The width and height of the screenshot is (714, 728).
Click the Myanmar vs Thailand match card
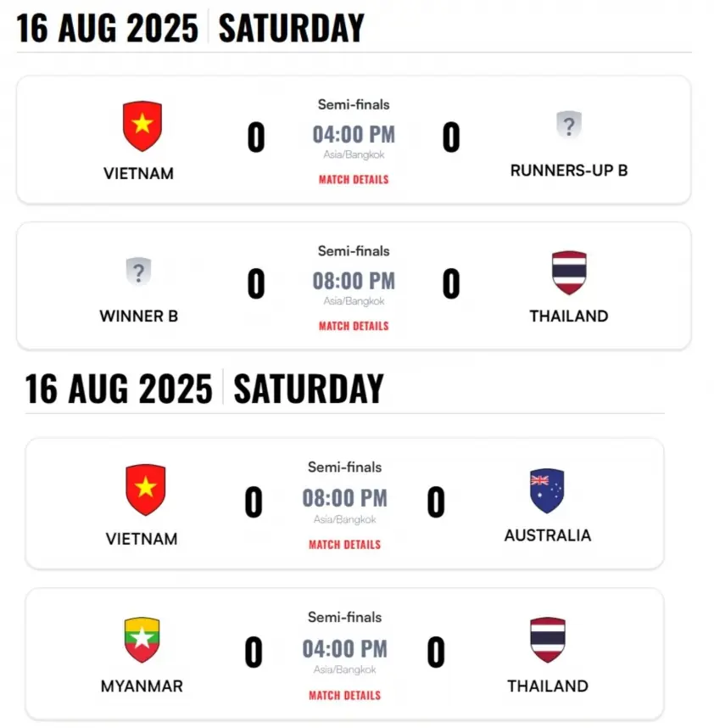point(345,655)
